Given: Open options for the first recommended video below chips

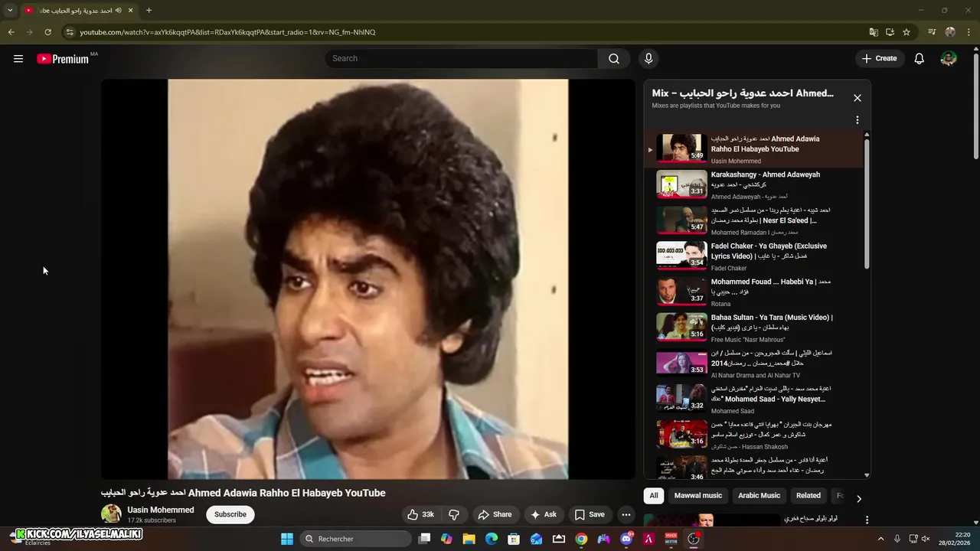Looking at the screenshot, I should point(867,520).
